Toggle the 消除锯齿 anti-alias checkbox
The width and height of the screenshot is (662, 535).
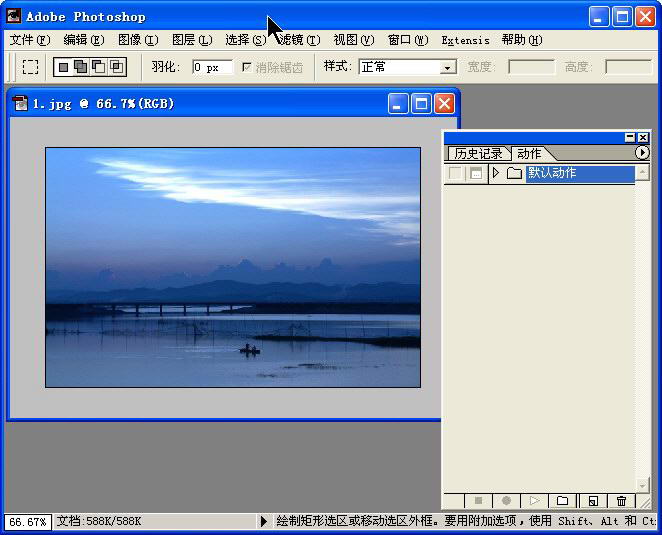(247, 67)
